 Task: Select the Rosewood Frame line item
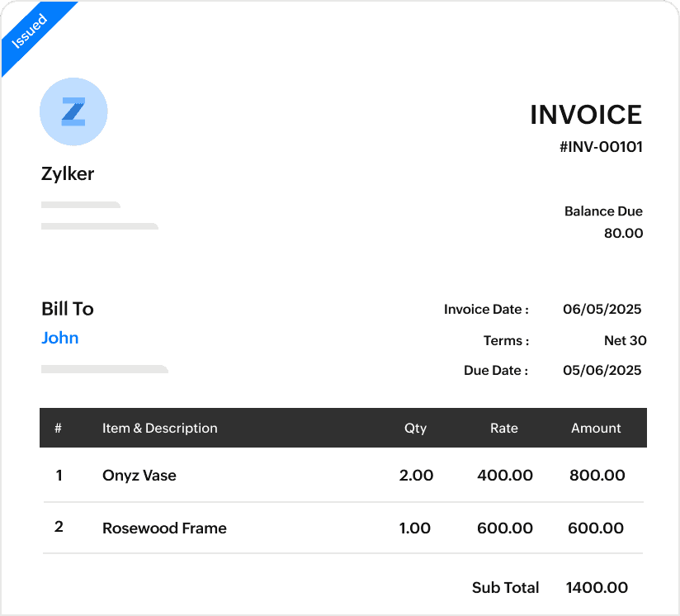164,528
